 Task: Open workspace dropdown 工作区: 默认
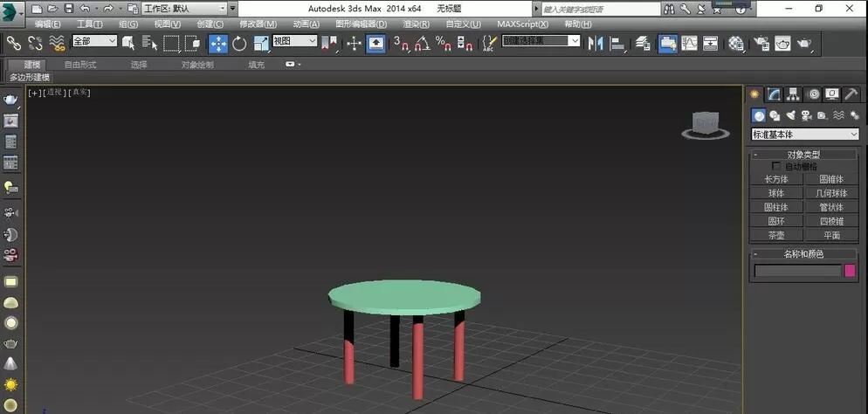pyautogui.click(x=185, y=9)
